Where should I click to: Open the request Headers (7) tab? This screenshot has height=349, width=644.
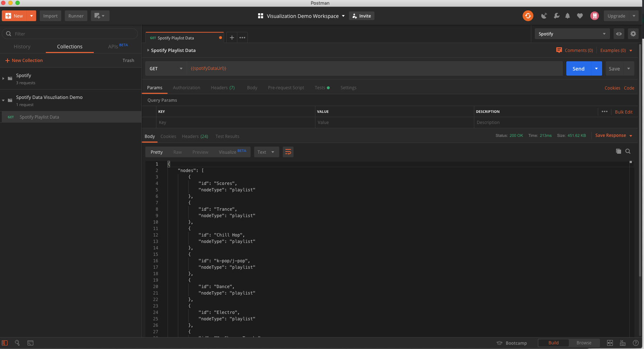pos(223,87)
